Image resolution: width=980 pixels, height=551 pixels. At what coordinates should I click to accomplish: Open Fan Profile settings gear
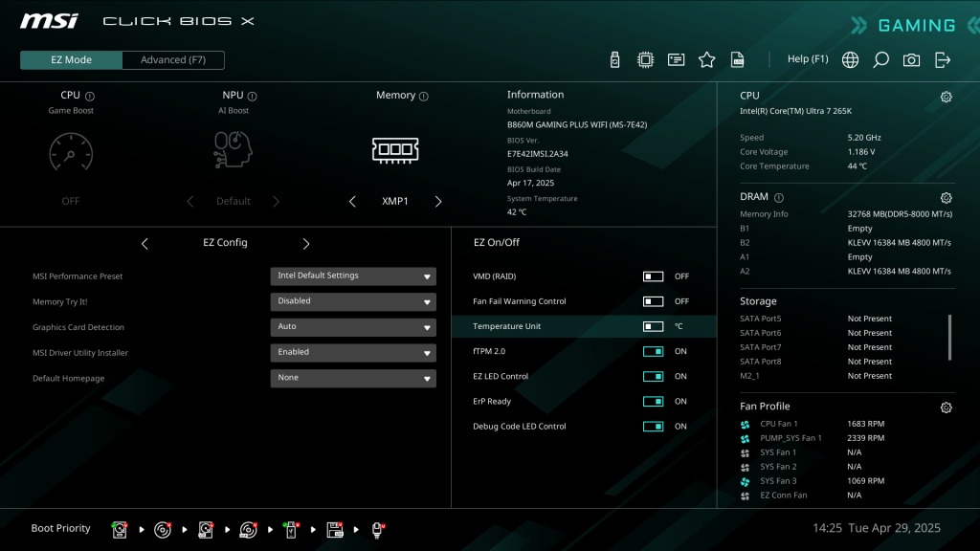click(x=947, y=408)
